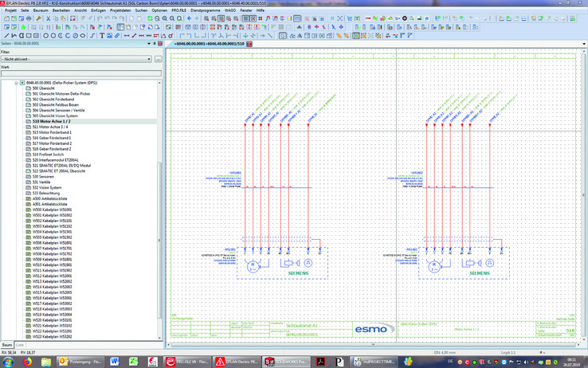Viewport: 588px width, 368px height.
Task: Click the '...' button beside Filter
Action: coord(158,59)
